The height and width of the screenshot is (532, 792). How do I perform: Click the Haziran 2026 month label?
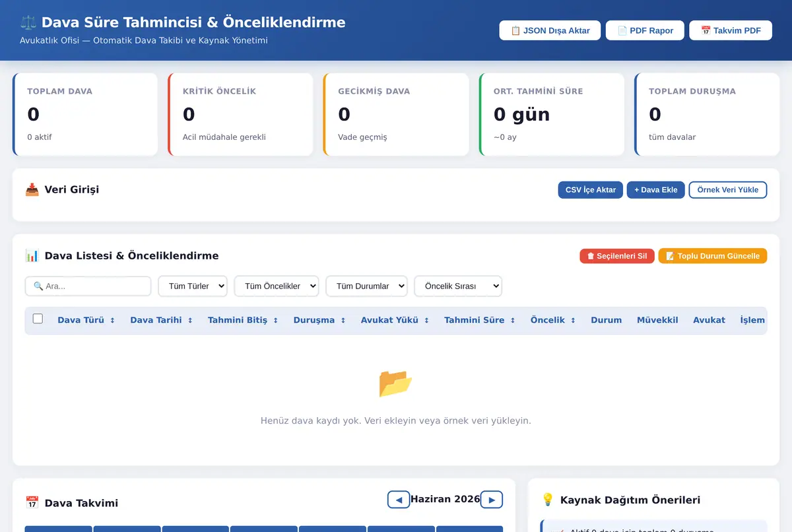click(x=445, y=499)
